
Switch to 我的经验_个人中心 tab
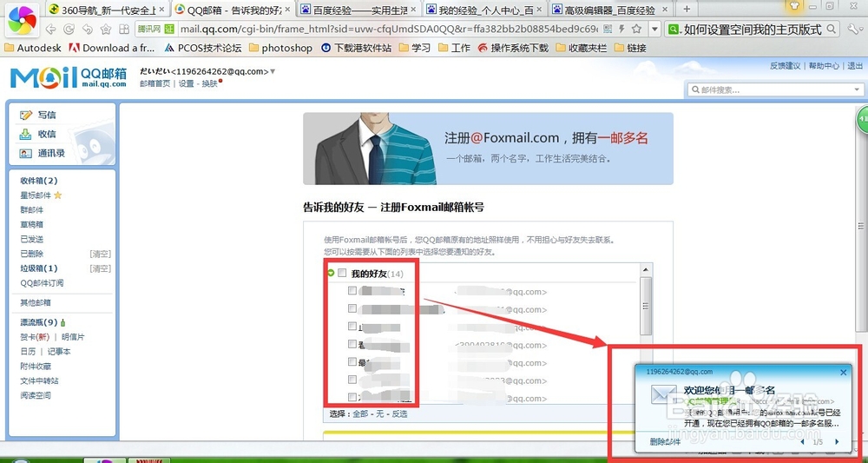[485, 10]
